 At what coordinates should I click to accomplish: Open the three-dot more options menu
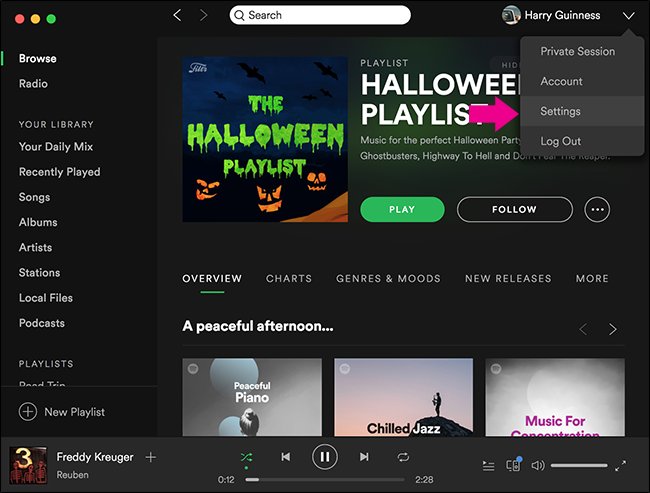(x=598, y=209)
